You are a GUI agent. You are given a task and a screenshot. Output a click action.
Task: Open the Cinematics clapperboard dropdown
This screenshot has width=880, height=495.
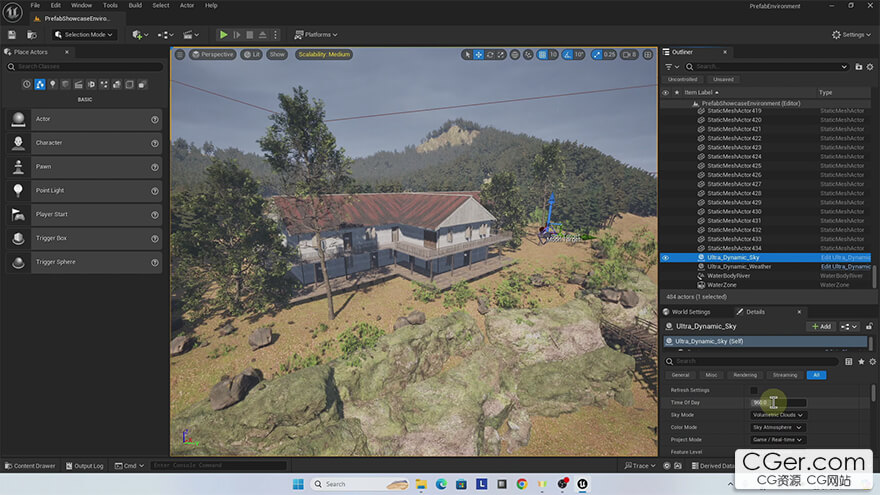tap(191, 35)
